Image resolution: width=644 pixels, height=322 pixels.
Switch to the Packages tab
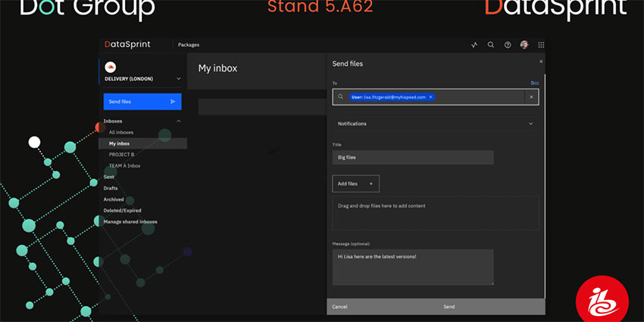click(189, 45)
